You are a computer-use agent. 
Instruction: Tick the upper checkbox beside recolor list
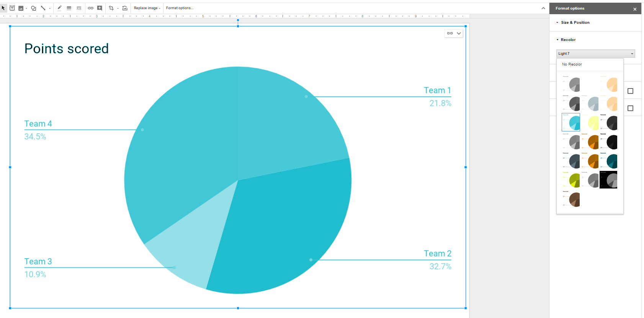coord(630,91)
